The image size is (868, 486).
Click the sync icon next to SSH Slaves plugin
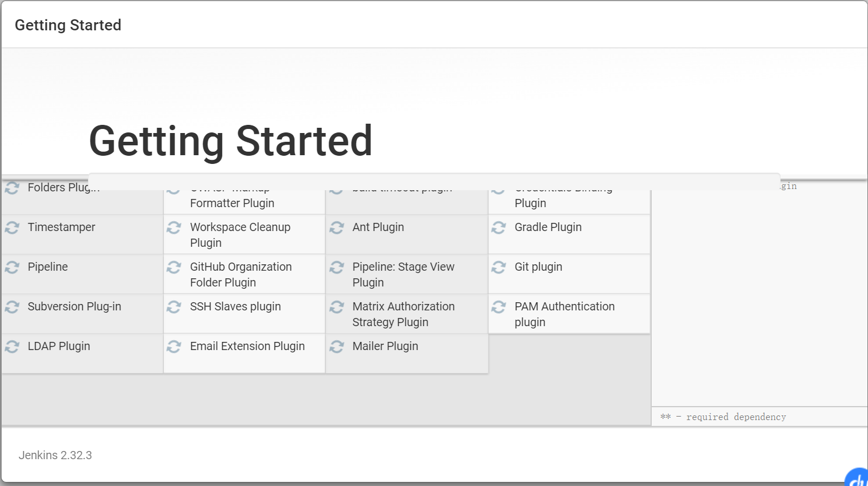(x=174, y=307)
